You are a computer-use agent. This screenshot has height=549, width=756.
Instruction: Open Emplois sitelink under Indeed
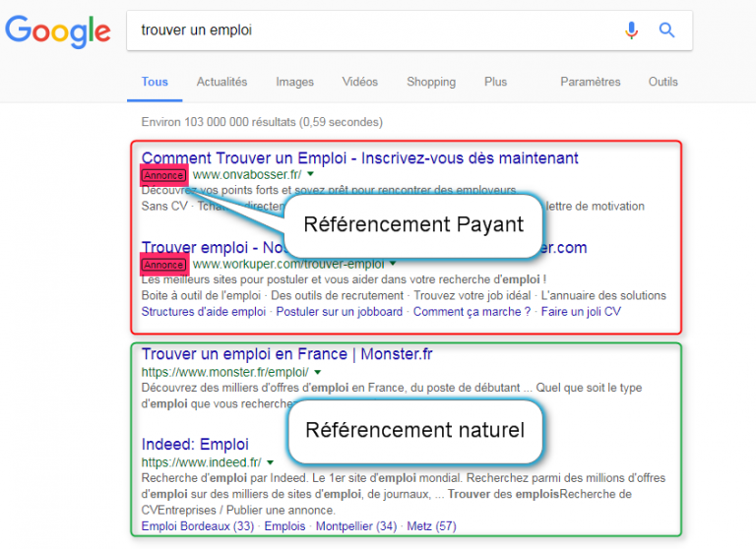(x=284, y=525)
